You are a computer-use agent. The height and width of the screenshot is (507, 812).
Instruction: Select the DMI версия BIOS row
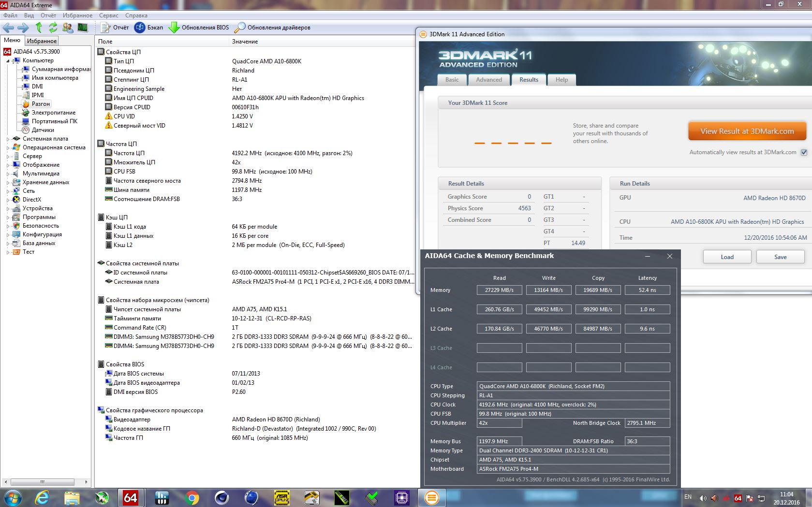pos(255,392)
